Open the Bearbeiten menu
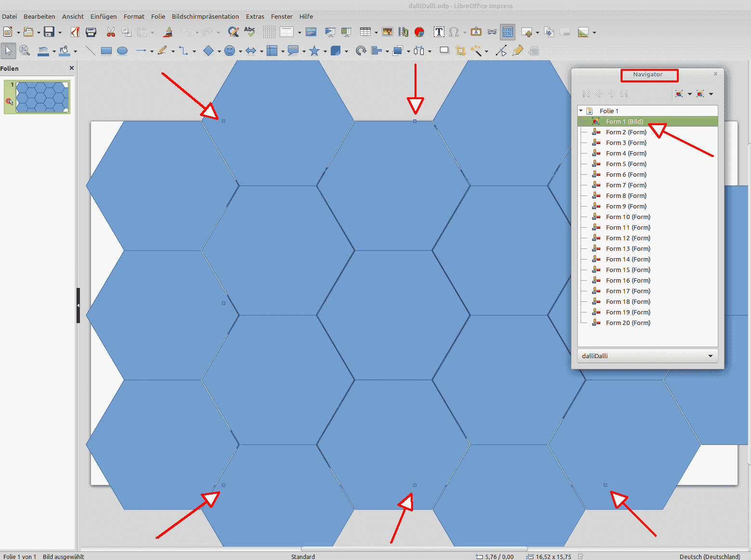Image resolution: width=751 pixels, height=560 pixels. point(39,16)
